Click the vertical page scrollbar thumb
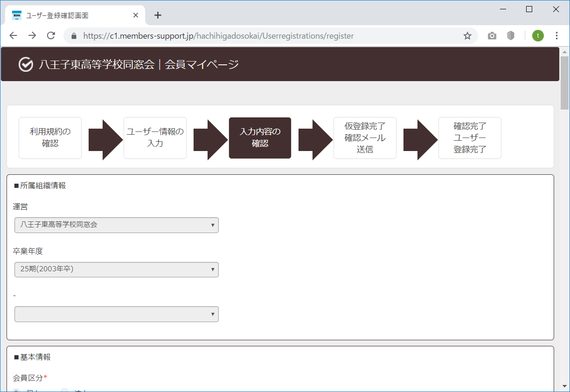The height and width of the screenshot is (392, 570). tap(565, 83)
